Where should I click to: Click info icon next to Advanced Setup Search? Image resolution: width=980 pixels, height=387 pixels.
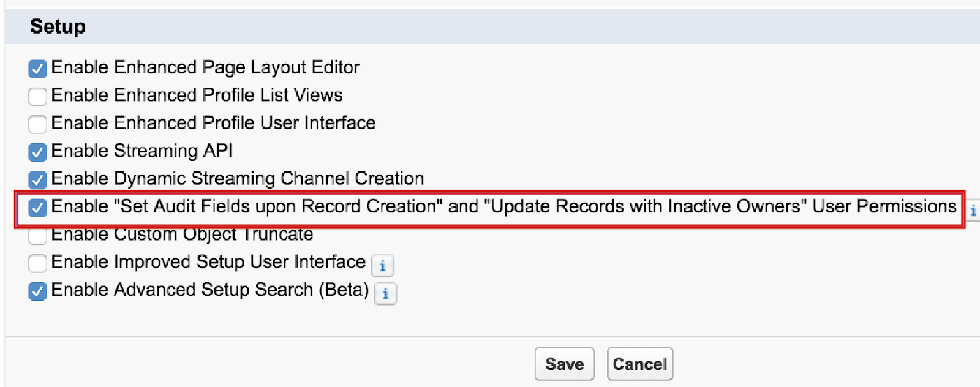385,293
